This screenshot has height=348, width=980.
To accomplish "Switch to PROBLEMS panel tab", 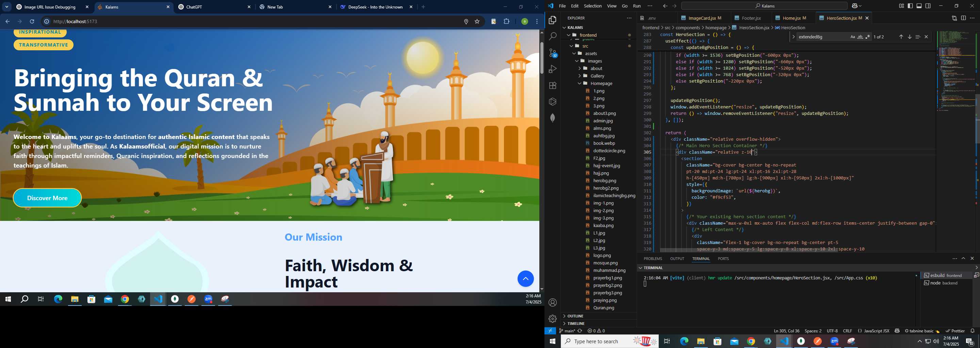I will pyautogui.click(x=653, y=259).
